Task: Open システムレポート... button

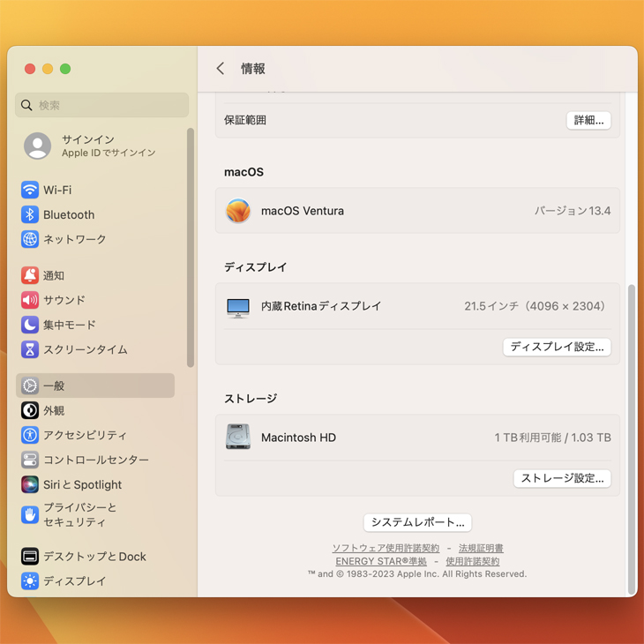Action: (417, 522)
